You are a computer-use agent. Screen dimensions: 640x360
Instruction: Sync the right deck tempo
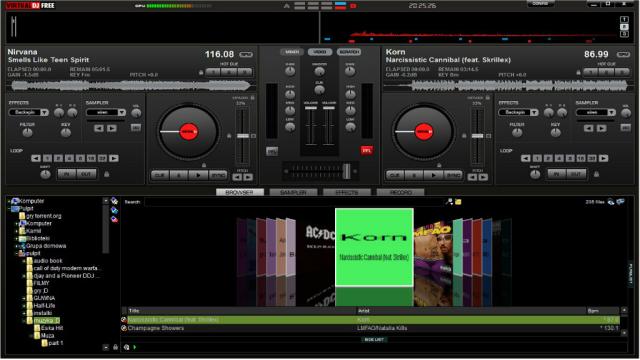click(453, 175)
